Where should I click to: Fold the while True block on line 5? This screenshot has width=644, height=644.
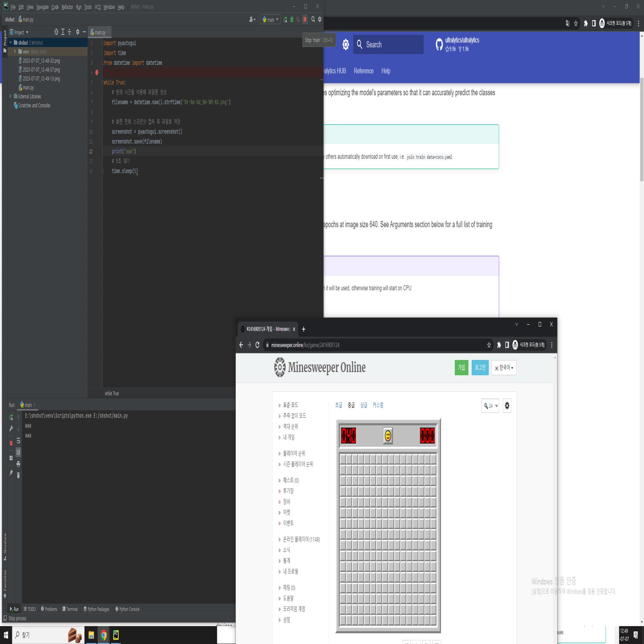coord(102,82)
